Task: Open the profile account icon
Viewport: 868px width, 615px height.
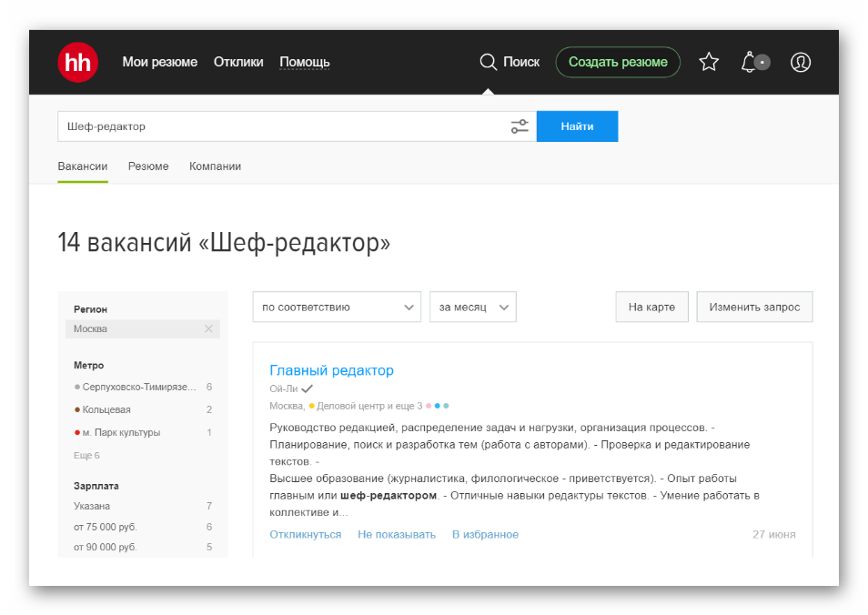Action: [800, 62]
